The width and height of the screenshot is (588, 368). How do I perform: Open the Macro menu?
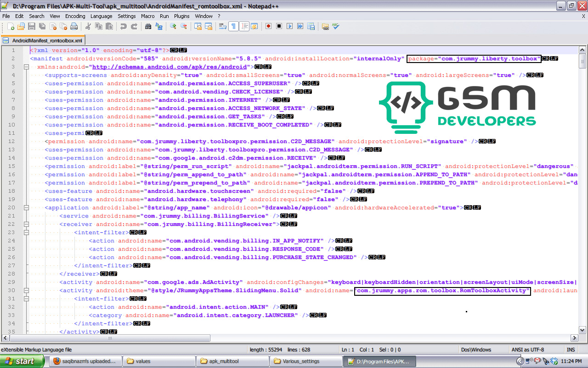pyautogui.click(x=148, y=16)
